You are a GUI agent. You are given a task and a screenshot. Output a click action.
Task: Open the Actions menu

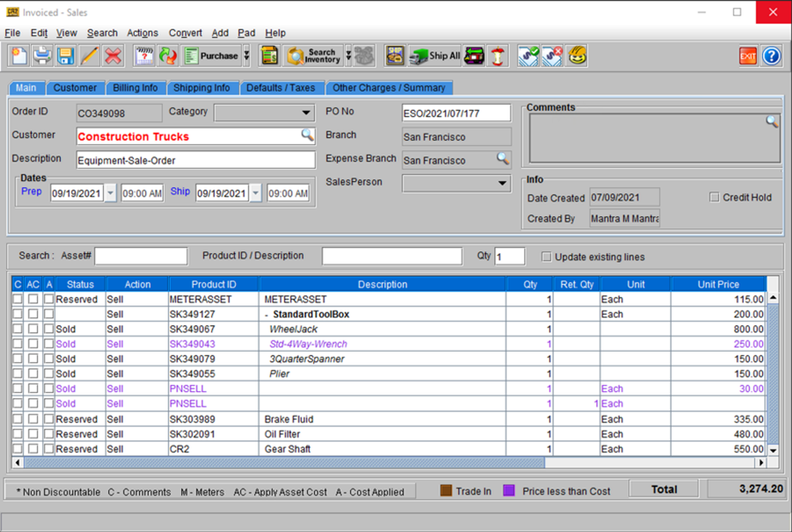coord(142,33)
